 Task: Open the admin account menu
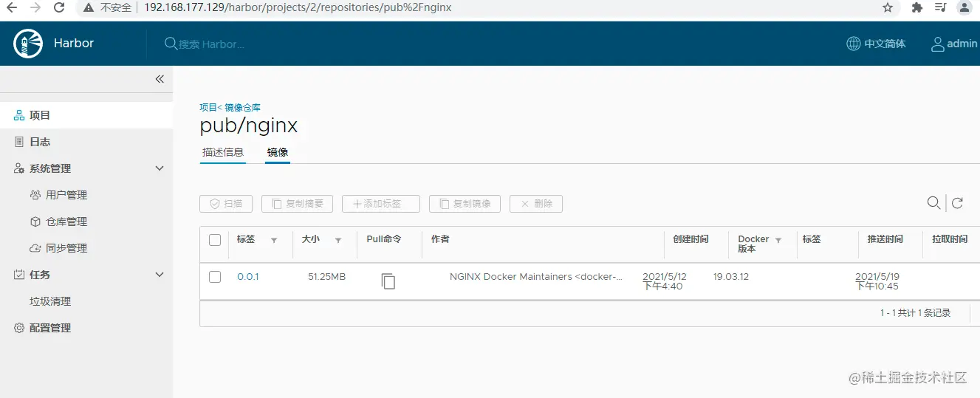[x=954, y=44]
